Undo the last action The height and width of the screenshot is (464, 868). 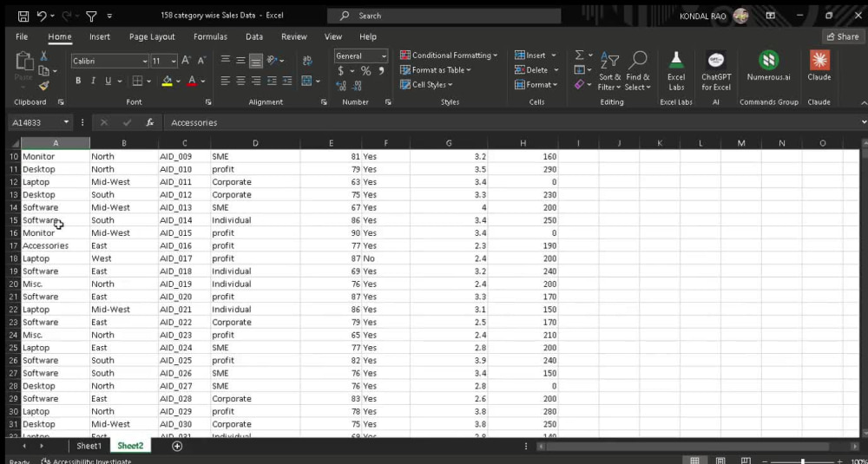coord(42,16)
